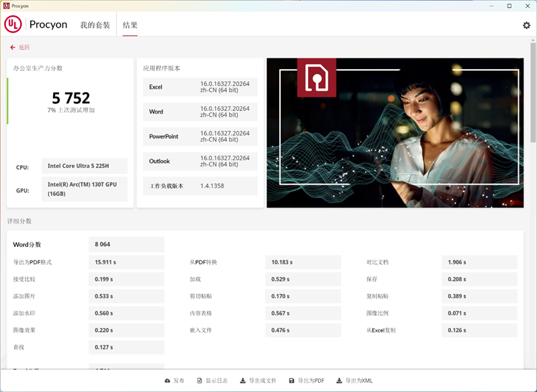Select the 结果 tab
This screenshot has width=537, height=392.
[130, 25]
